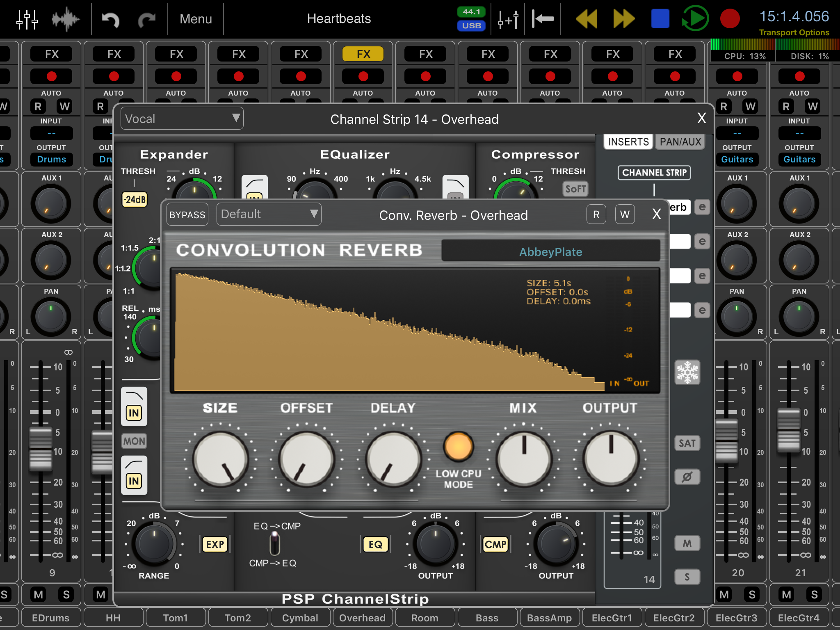Tap the song title Heartbeats
The width and height of the screenshot is (840, 630).
click(339, 19)
